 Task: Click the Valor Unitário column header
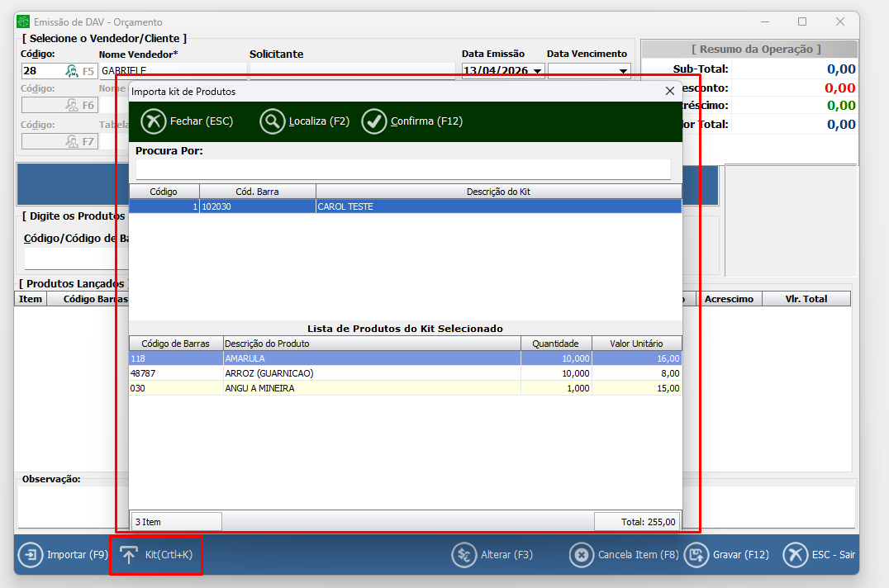coord(637,344)
